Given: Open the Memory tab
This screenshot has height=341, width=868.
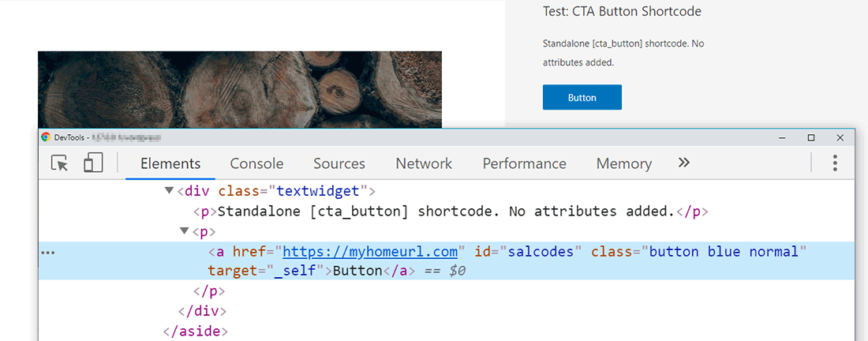Looking at the screenshot, I should click(x=623, y=163).
